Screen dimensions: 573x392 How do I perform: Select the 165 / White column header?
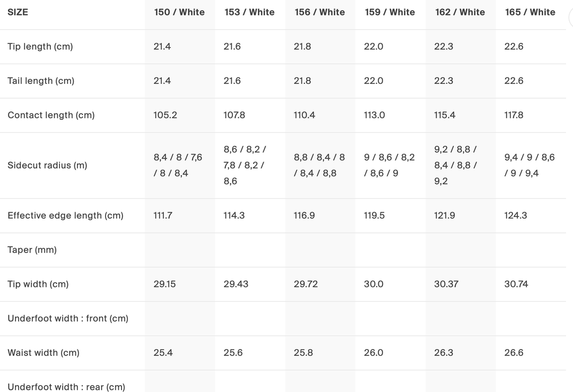coord(530,12)
